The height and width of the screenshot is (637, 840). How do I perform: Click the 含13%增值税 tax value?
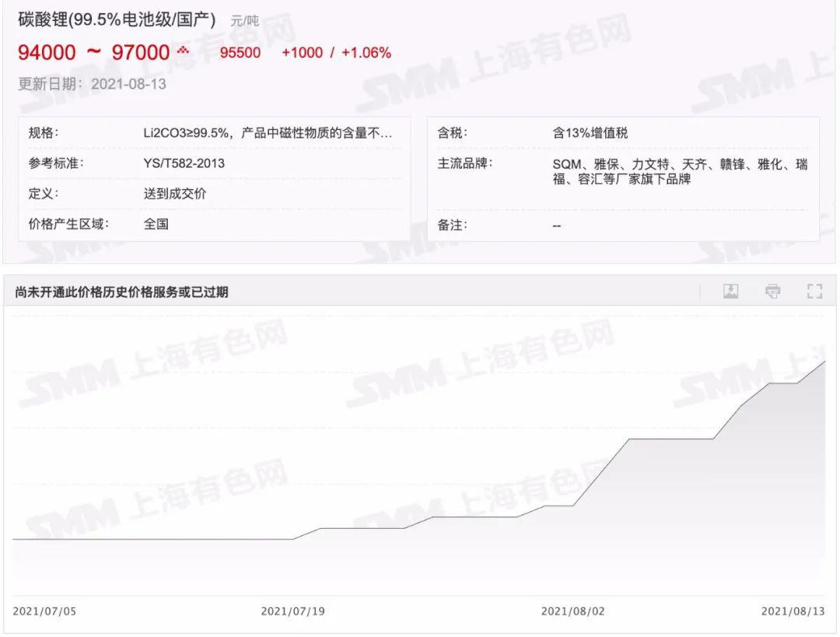(x=590, y=133)
